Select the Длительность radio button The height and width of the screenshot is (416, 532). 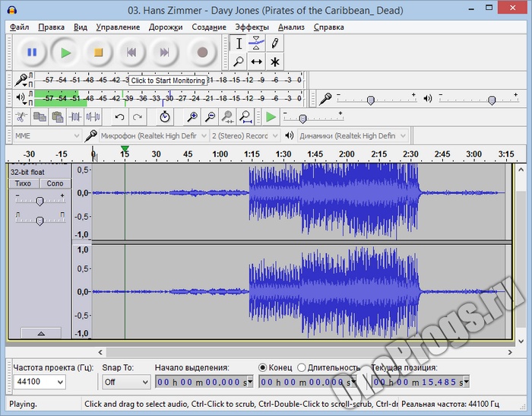(301, 367)
